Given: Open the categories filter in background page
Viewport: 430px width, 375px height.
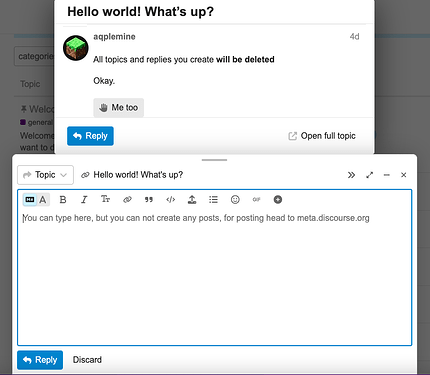Looking at the screenshot, I should (x=34, y=56).
